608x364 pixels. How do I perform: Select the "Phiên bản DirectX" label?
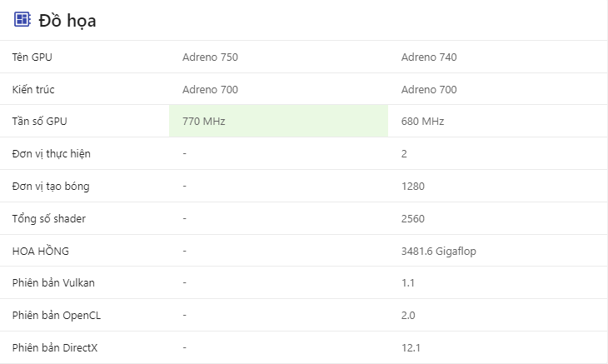point(55,347)
